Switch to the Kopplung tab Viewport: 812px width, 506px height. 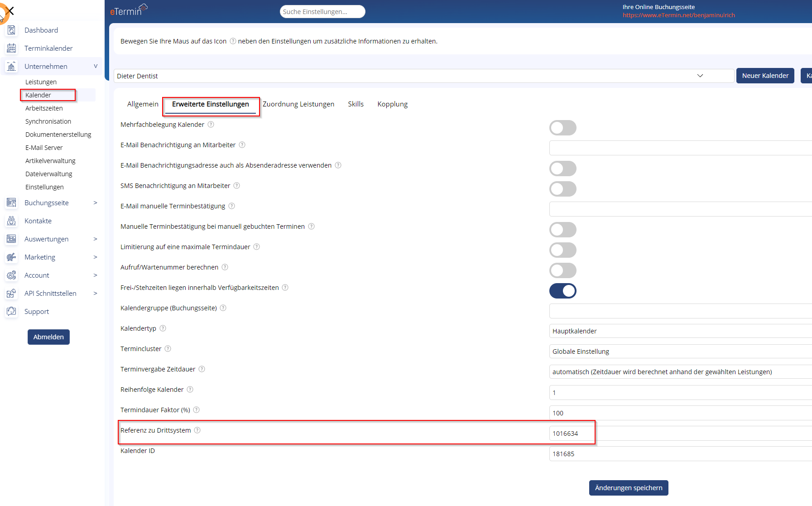(392, 104)
